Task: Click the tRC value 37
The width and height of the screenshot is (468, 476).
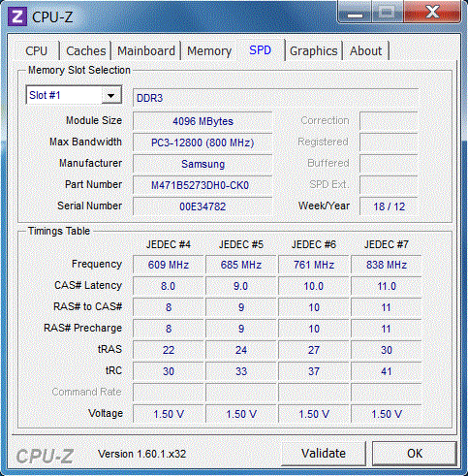Action: pos(314,371)
